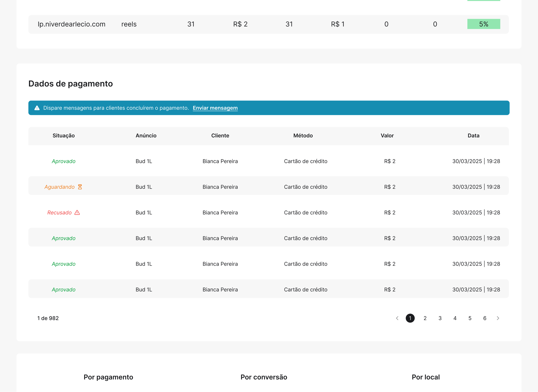Click the active page 1 indicator

410,318
